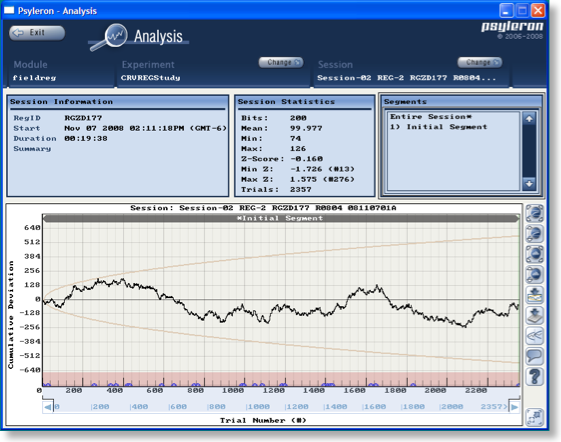
Task: Click the Experiment name CRVREGStudy
Action: (x=150, y=78)
